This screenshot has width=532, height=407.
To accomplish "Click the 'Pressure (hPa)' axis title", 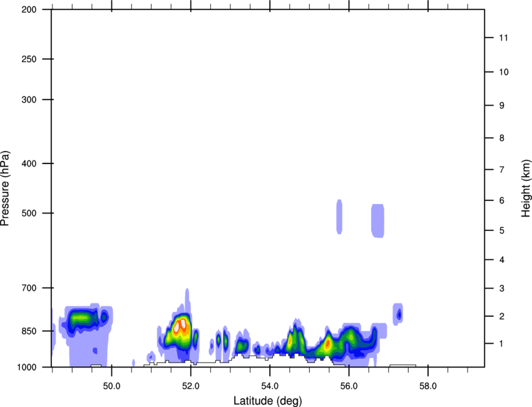I will pos(5,188).
